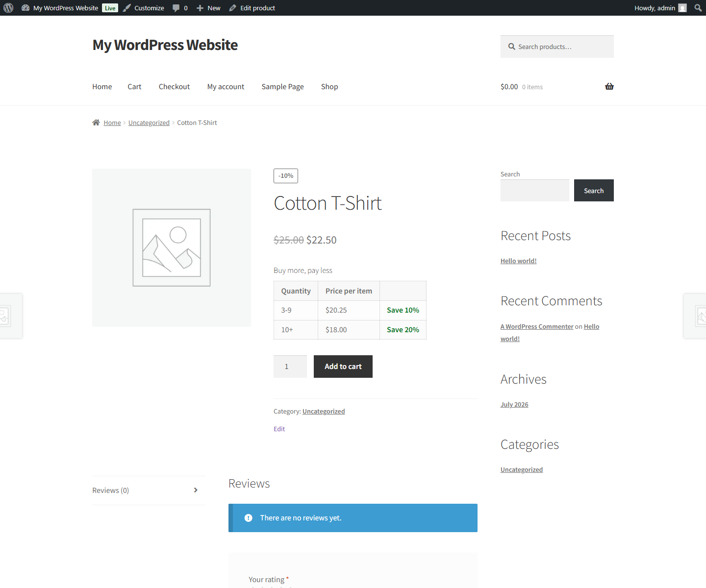Click Howdy, admin account menu
Screen dimensions: 706x588
(655, 8)
